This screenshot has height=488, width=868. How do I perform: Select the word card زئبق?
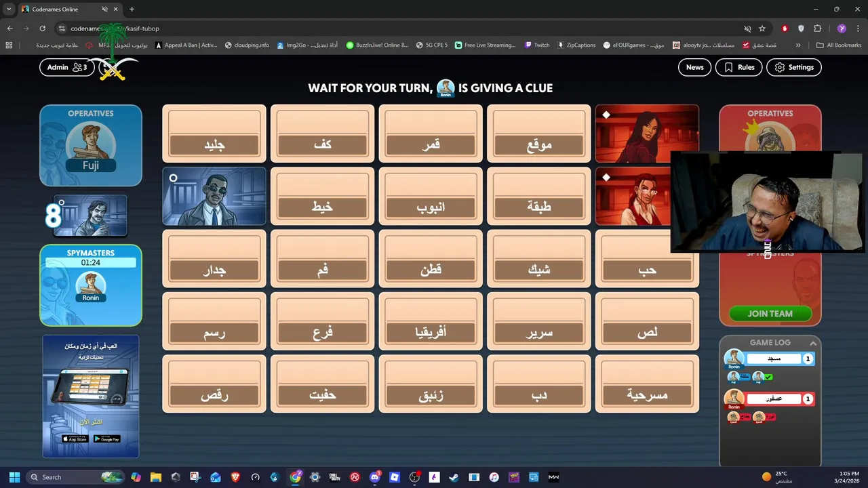pyautogui.click(x=431, y=384)
